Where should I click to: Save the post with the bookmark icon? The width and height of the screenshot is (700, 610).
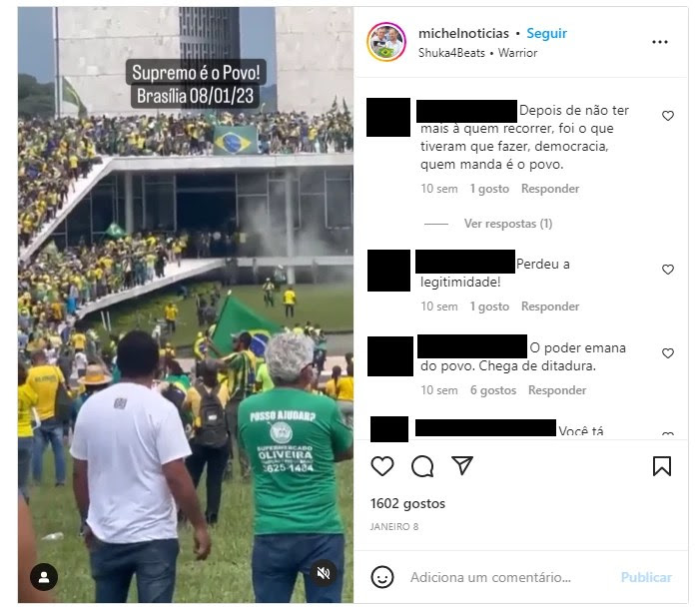pyautogui.click(x=662, y=466)
